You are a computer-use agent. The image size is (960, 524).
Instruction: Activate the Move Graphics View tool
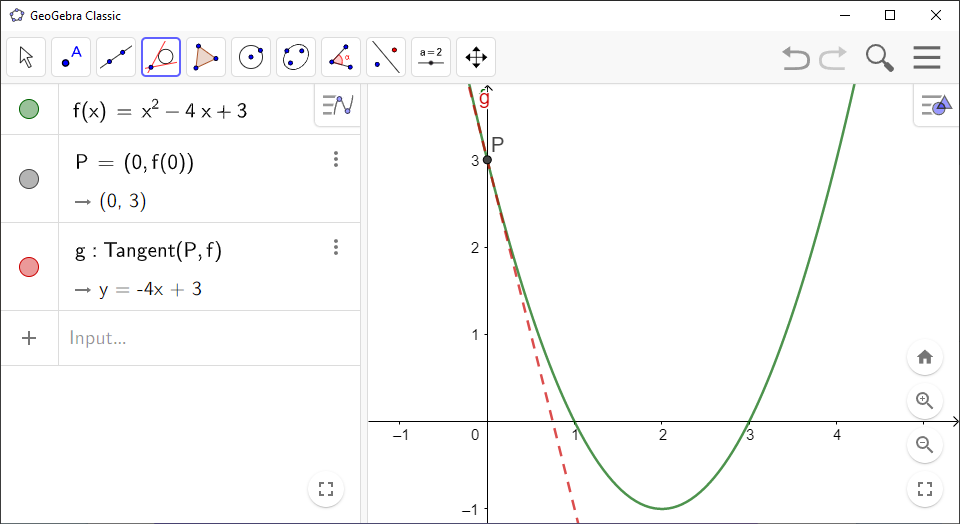click(476, 57)
